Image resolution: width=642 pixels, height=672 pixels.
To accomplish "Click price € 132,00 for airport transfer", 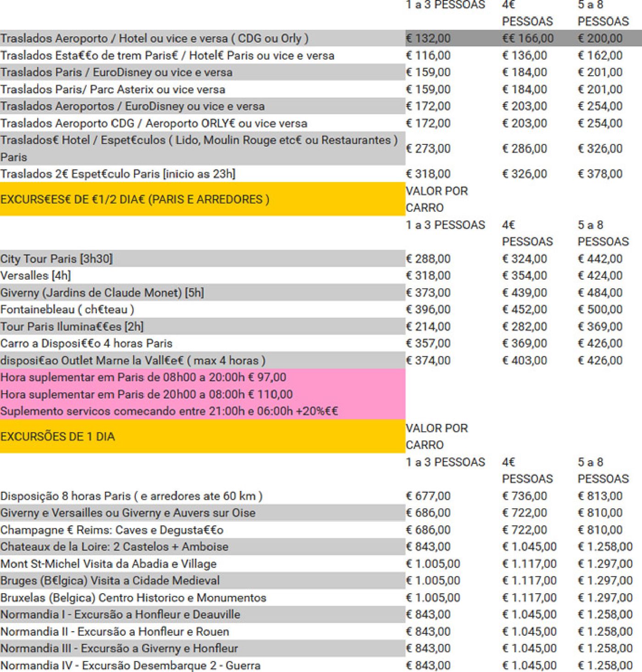I will click(428, 39).
